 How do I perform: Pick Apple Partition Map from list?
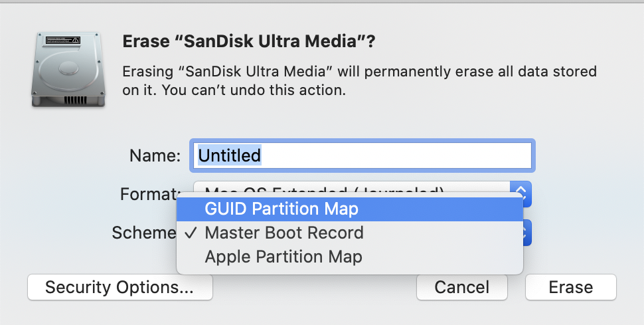(283, 257)
